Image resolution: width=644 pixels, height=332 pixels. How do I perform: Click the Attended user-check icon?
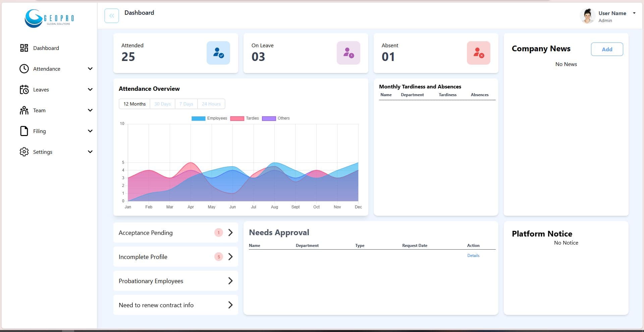tap(218, 53)
